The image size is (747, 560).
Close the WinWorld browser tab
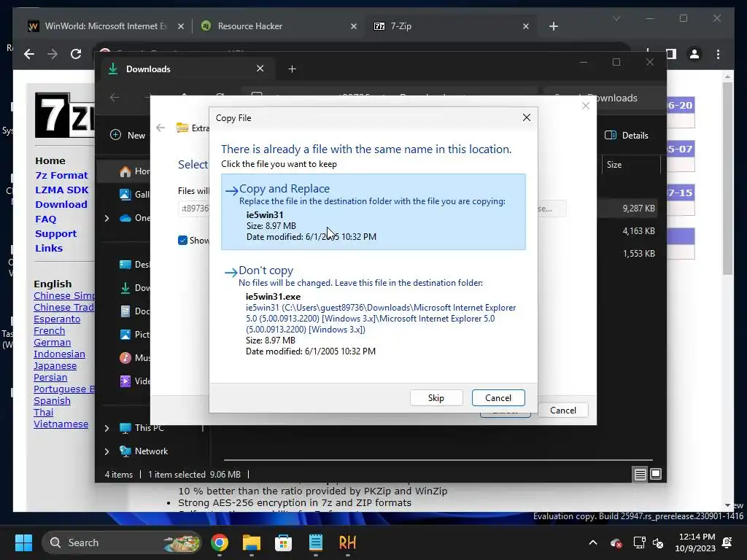(x=181, y=26)
